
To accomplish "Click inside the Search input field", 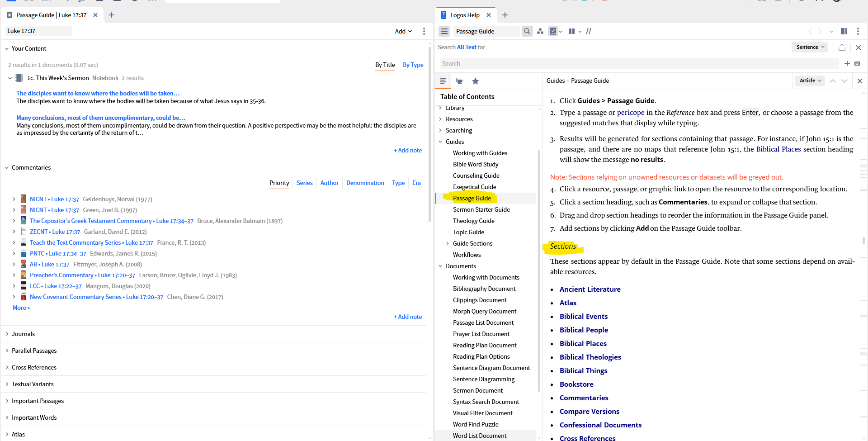I will pos(639,63).
